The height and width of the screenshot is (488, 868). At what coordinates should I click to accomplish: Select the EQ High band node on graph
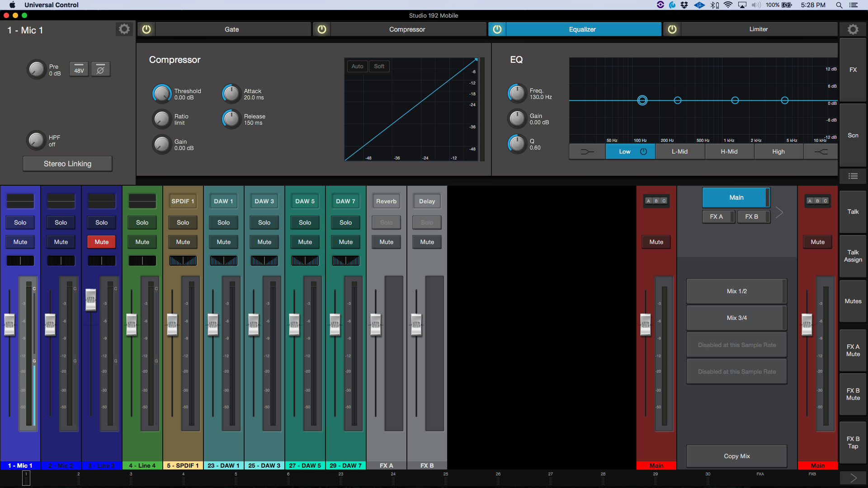[x=785, y=100]
